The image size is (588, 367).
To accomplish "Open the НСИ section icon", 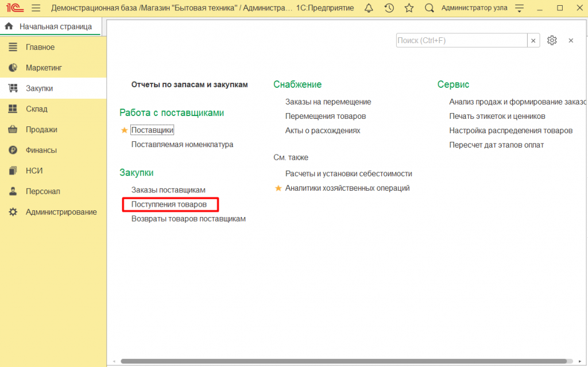I will coord(13,171).
